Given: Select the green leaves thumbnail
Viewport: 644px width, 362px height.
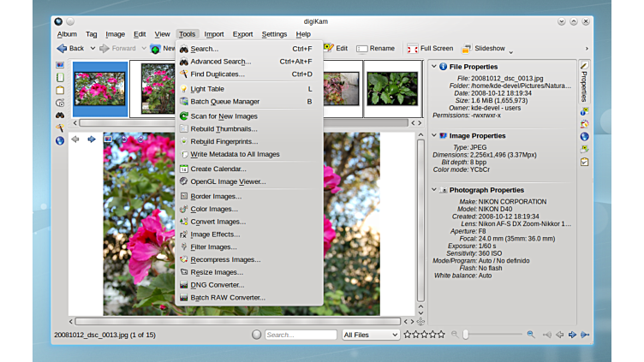Looking at the screenshot, I should (392, 88).
